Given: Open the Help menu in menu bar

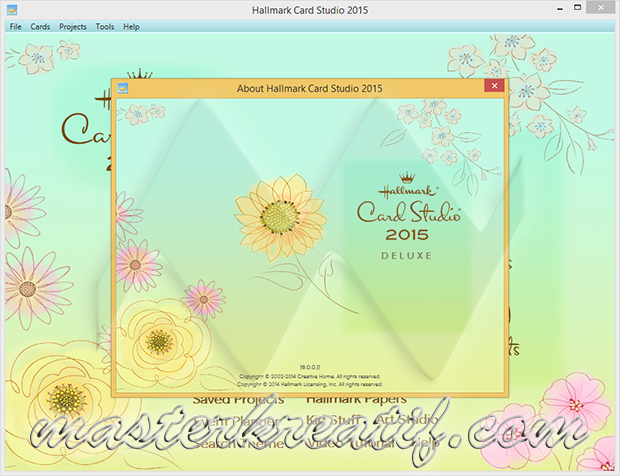Looking at the screenshot, I should (x=131, y=26).
